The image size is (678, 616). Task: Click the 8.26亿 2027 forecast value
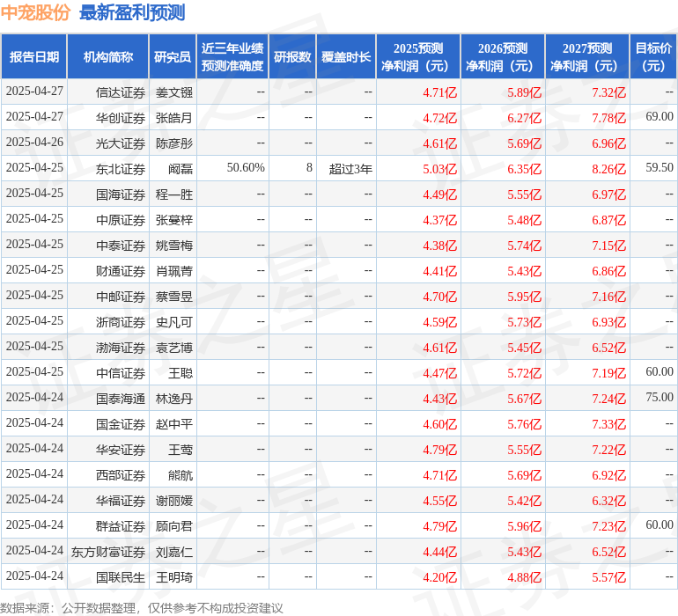coord(608,169)
